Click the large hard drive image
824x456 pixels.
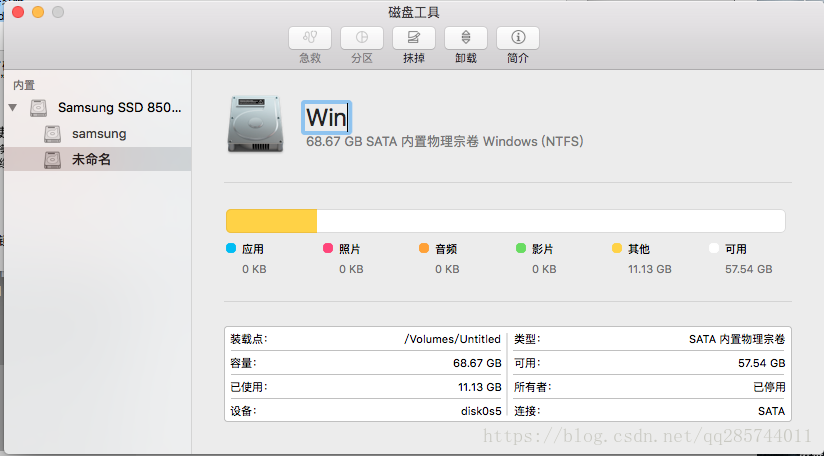(x=255, y=124)
